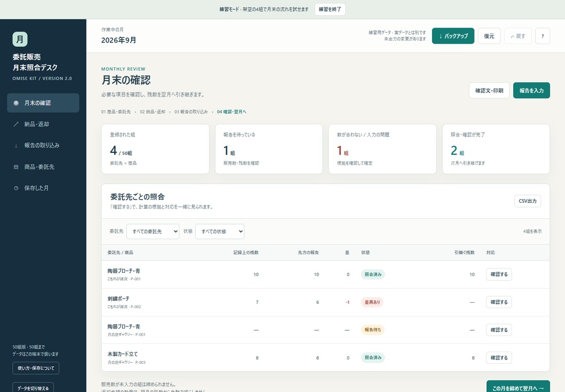Click the slash icon beside 納品・返却
565x392 pixels.
16,124
